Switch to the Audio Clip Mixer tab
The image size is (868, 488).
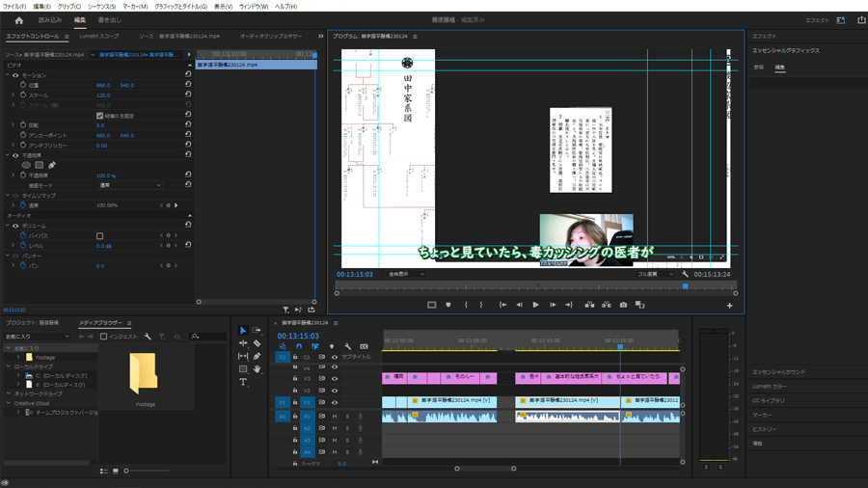point(271,36)
